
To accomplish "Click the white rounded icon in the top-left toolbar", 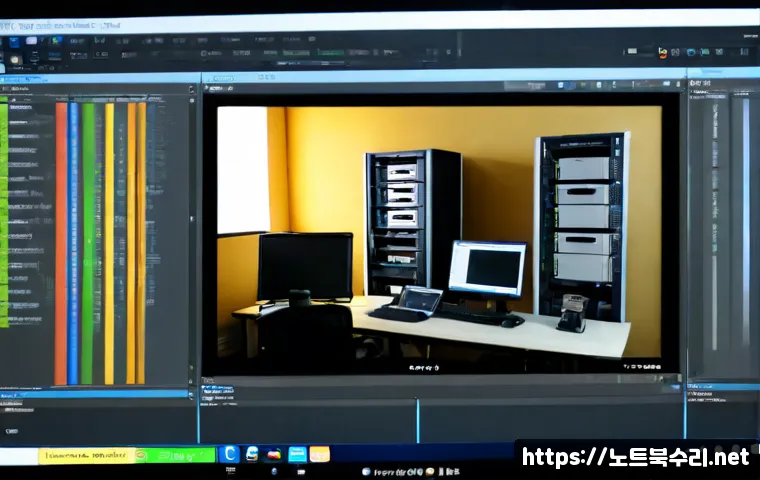I will pyautogui.click(x=32, y=41).
